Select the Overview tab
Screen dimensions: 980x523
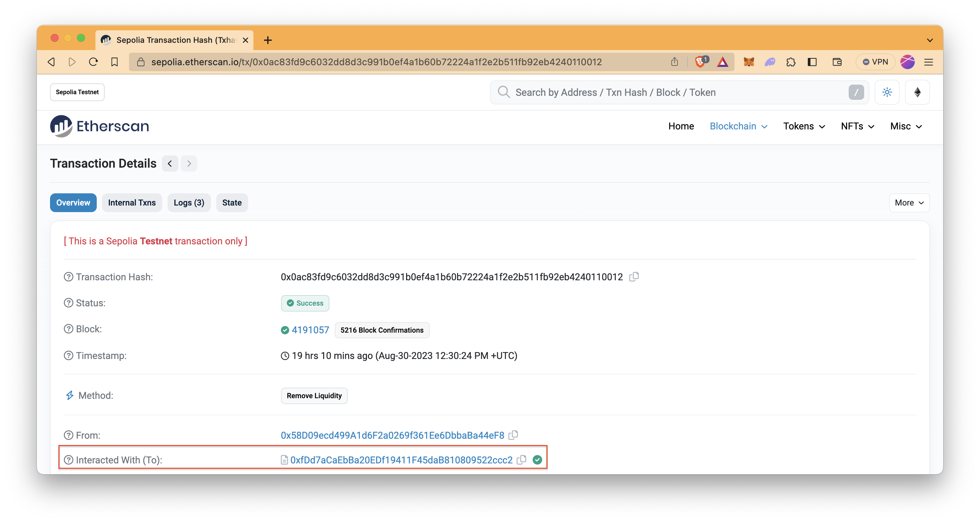(73, 203)
